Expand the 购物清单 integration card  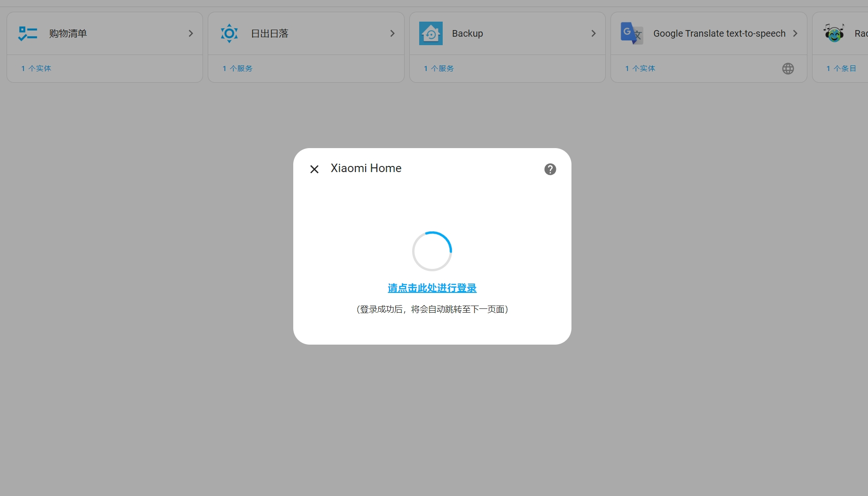[x=191, y=33]
